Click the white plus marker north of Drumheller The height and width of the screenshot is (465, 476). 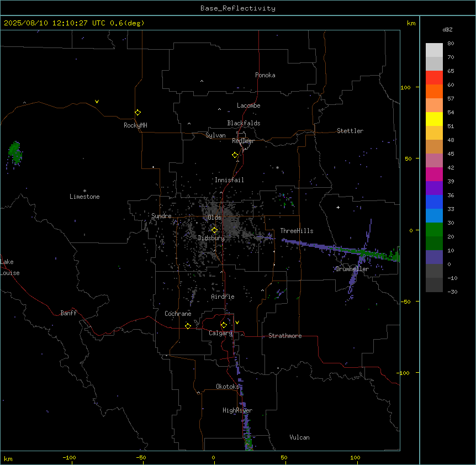click(x=338, y=207)
